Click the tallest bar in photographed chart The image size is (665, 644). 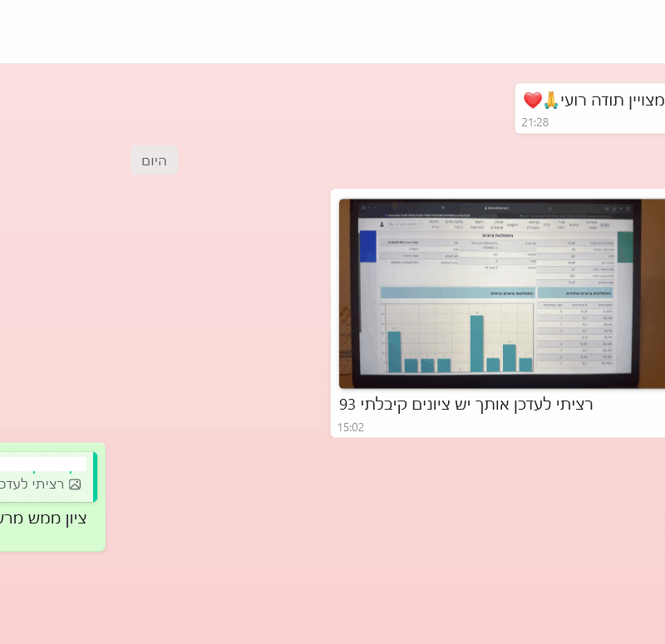(476, 343)
